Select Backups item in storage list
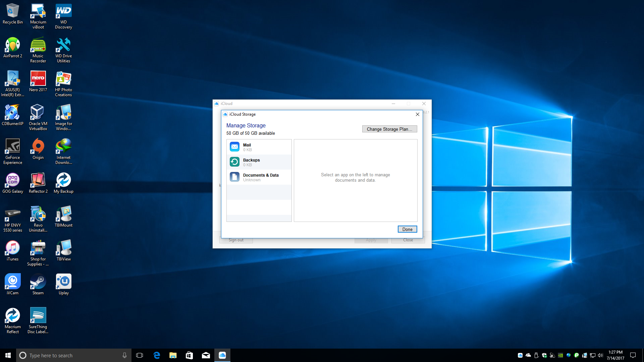 259,162
